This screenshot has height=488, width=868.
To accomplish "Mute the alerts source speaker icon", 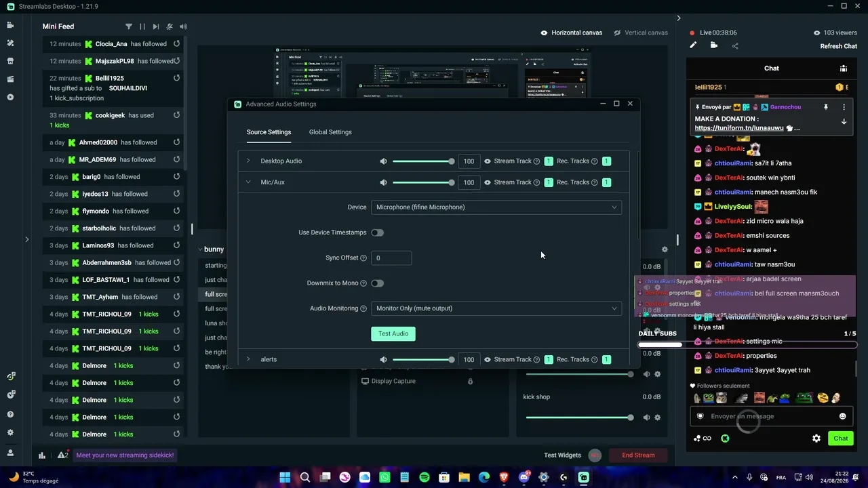I will point(383,360).
